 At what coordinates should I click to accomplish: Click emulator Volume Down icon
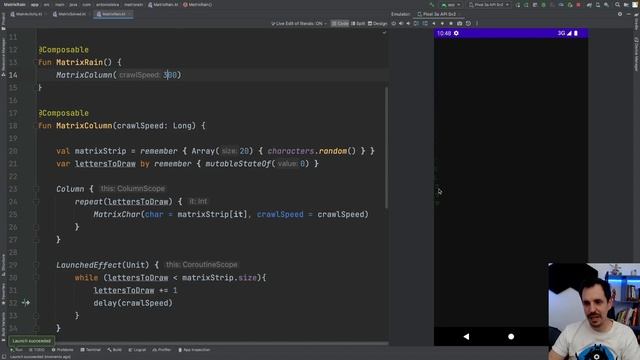[408, 23]
